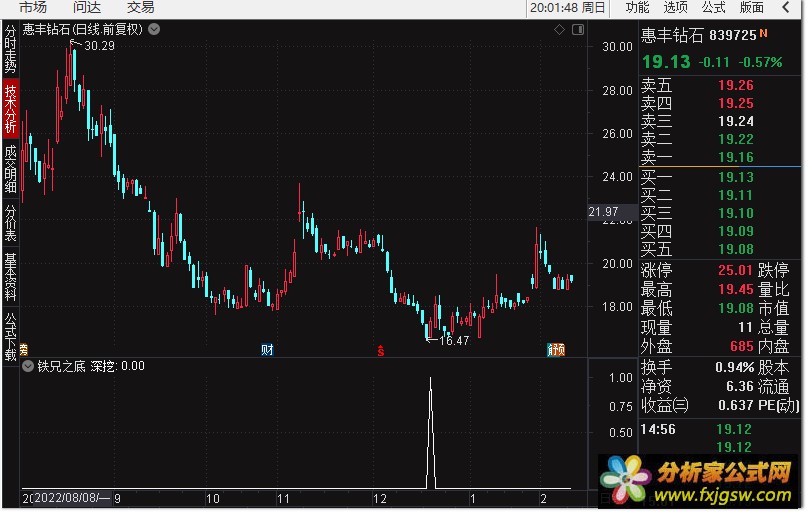Click the indicator label 铁兄之底 深挖: 0.00
Viewport: 808px width, 512px height.
click(91, 366)
